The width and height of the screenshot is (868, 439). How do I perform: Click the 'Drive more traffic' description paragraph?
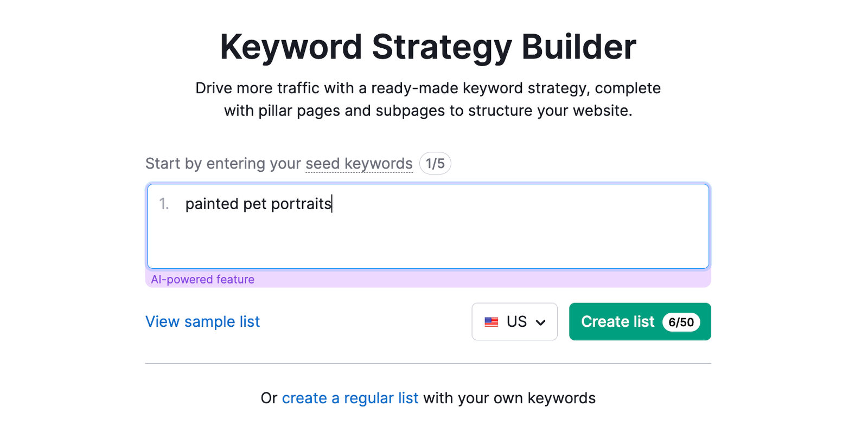(427, 99)
